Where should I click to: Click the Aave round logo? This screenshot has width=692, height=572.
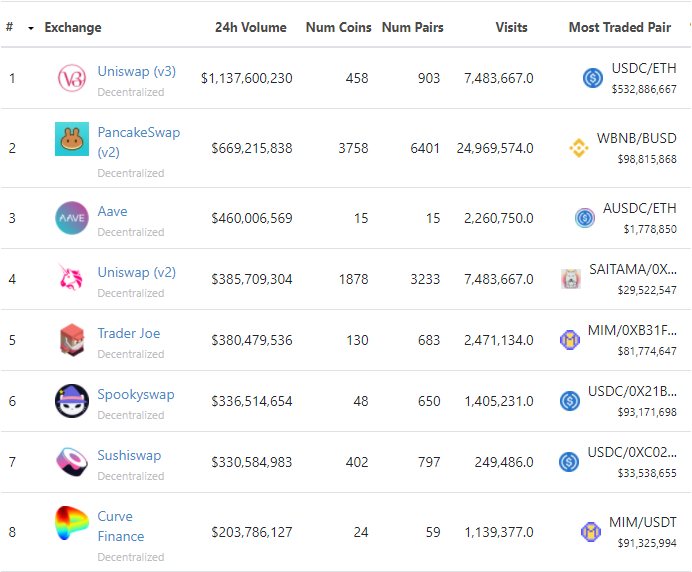[x=72, y=218]
